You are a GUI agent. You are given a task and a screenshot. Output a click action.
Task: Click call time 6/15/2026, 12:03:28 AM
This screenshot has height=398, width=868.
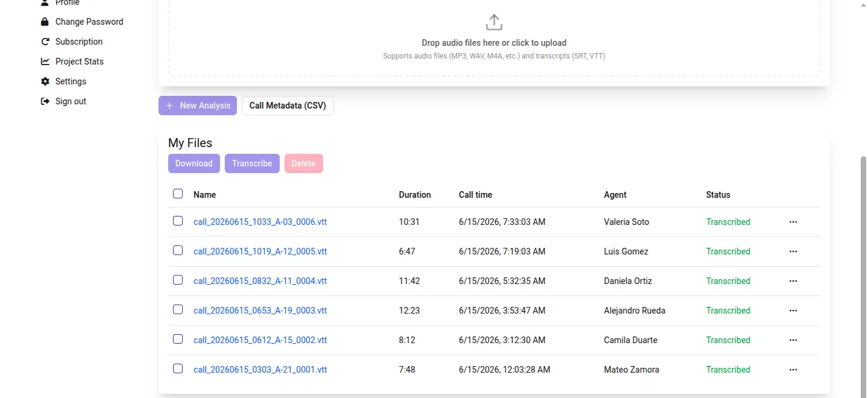[x=505, y=370]
